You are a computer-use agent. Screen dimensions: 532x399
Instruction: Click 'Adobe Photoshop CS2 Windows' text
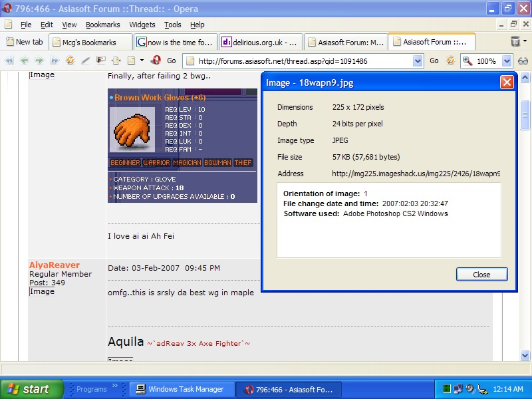[396, 213]
